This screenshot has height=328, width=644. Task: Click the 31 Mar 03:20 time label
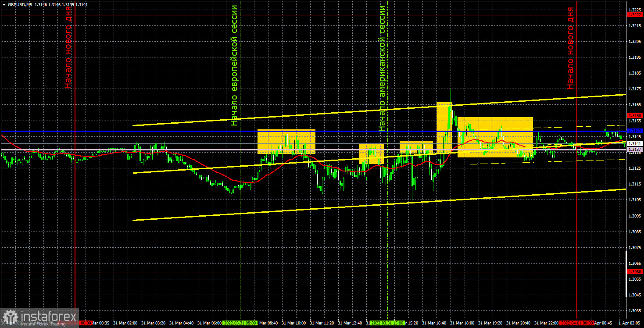click(154, 323)
